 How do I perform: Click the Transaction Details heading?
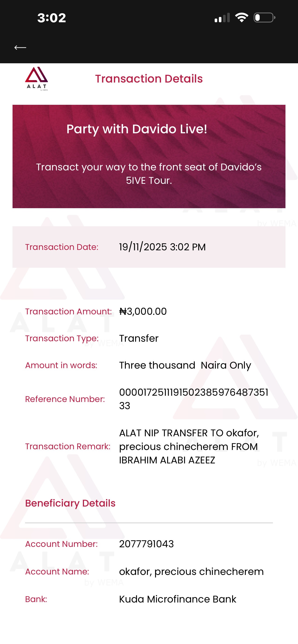click(x=149, y=79)
